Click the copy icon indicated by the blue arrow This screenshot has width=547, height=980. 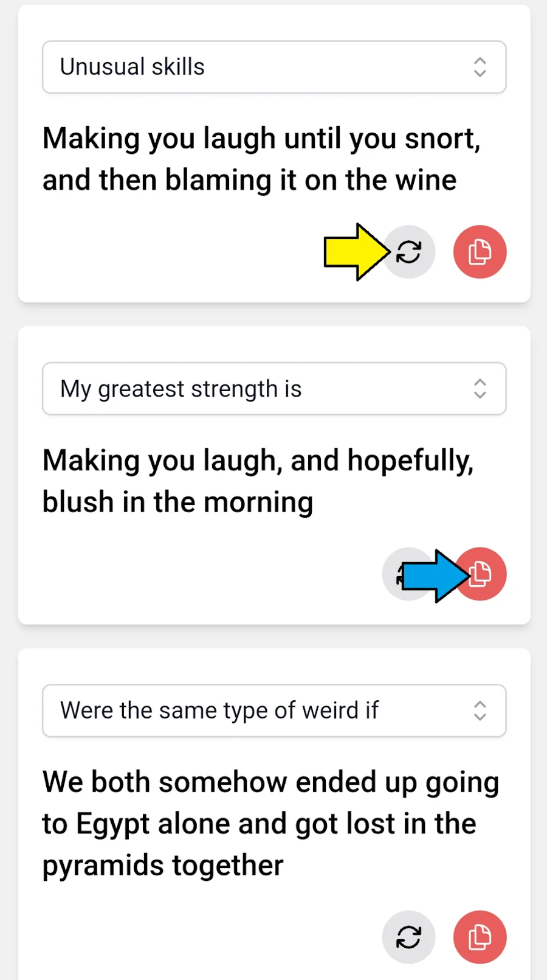click(x=480, y=572)
